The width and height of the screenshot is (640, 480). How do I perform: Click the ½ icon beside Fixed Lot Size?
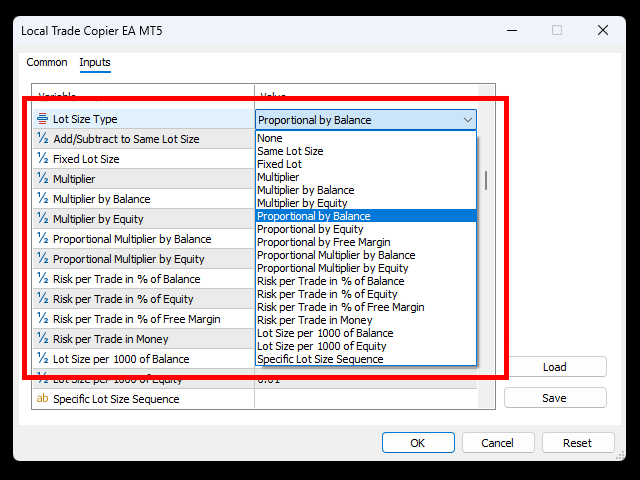42,158
